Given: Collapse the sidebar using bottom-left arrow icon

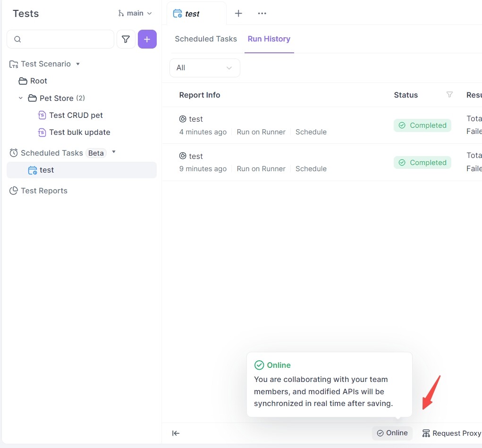Looking at the screenshot, I should click(x=176, y=433).
